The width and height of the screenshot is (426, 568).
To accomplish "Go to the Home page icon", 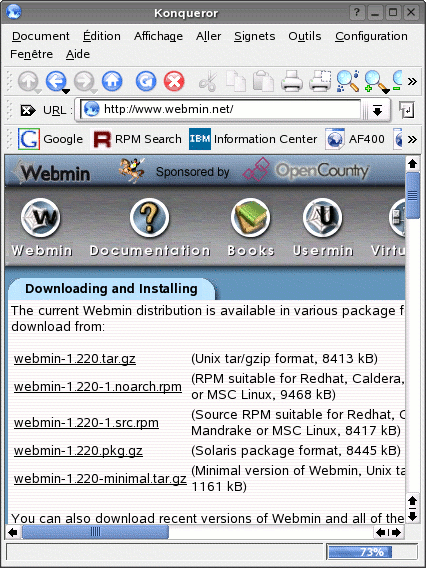I will click(x=112, y=81).
